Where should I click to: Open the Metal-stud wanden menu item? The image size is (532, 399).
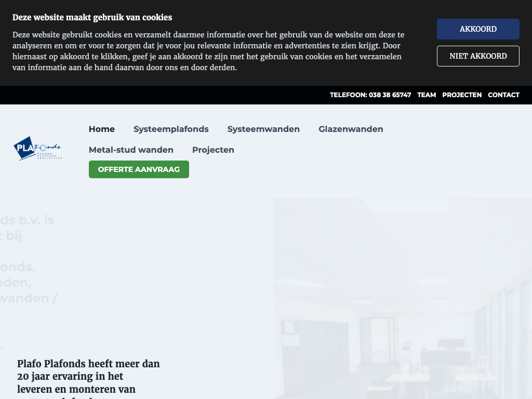131,150
